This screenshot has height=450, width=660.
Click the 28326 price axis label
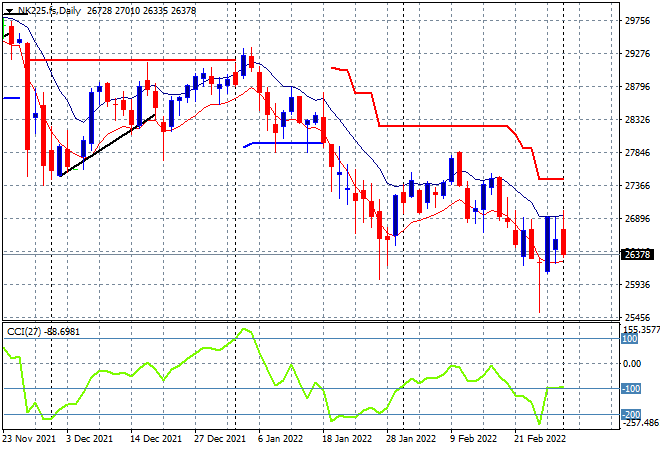click(637, 120)
